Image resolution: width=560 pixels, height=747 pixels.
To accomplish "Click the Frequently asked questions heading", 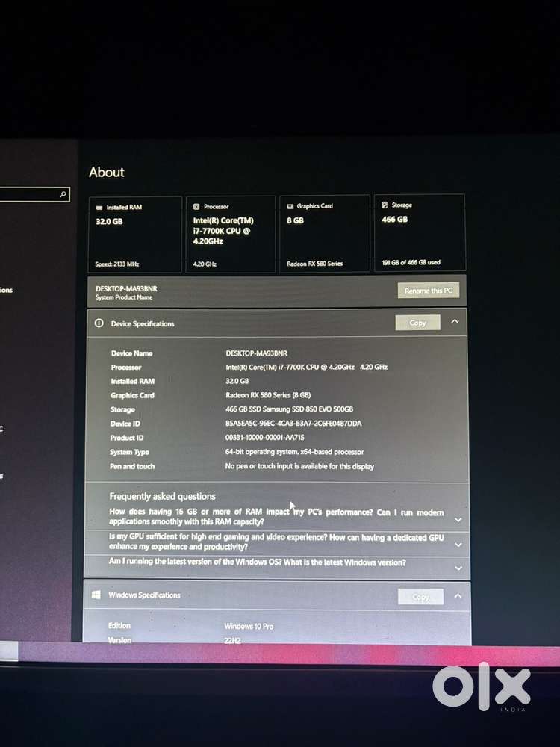I will [x=162, y=496].
